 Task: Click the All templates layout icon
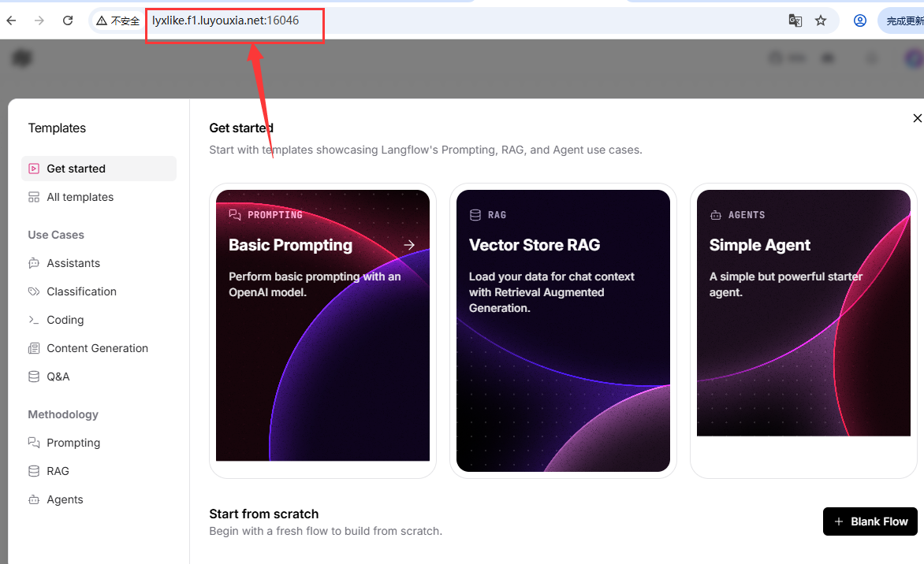coord(34,197)
